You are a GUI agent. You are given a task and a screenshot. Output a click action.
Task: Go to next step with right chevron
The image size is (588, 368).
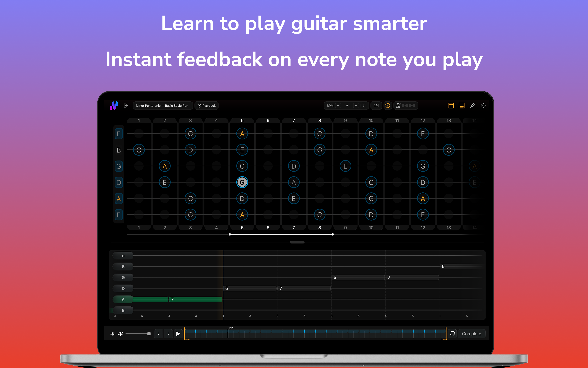(x=168, y=334)
